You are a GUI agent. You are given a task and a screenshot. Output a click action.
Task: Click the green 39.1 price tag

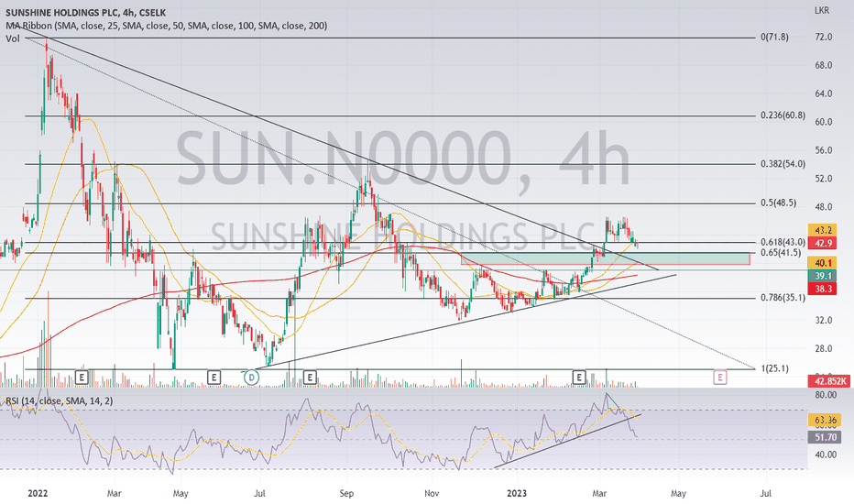coord(823,276)
